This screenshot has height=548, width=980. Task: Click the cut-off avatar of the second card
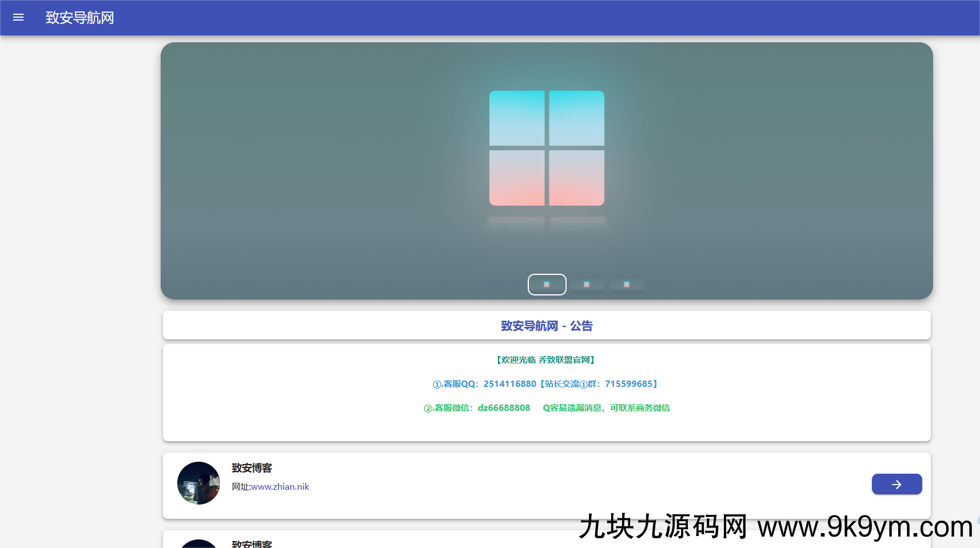coord(198,543)
